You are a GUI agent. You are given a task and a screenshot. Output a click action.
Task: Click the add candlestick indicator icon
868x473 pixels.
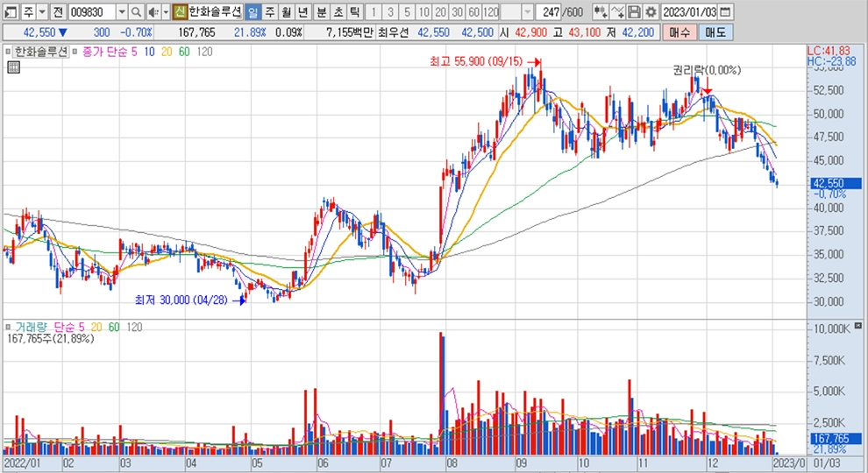(601, 12)
